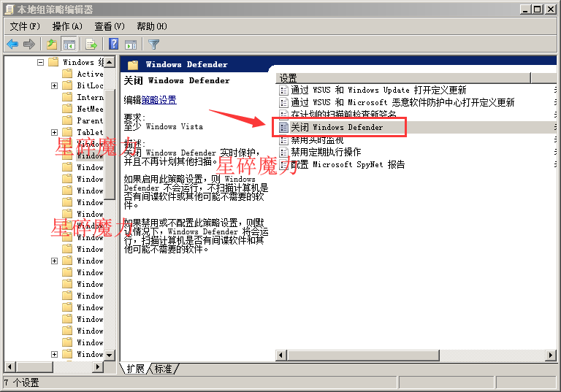
Task: Click icon beside 通过 WSUS 和 Windows Update 打开定义更新
Action: point(283,90)
